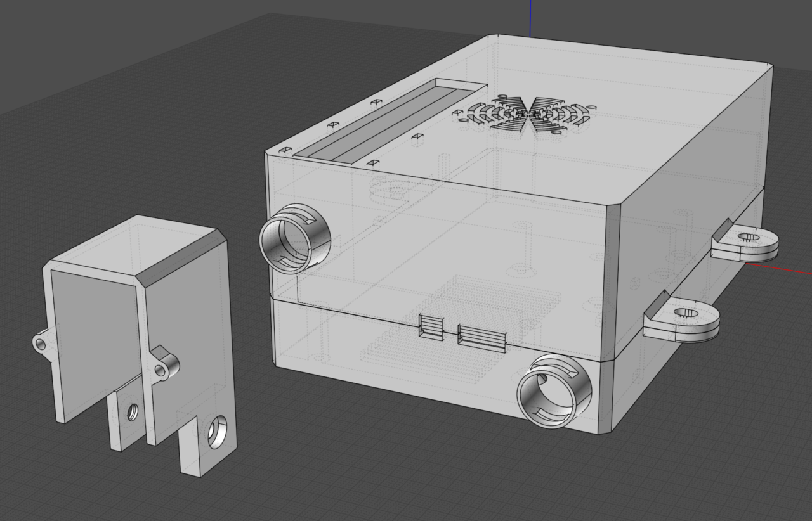Select the round cable port on the base corner
This screenshot has height=521, width=812.
(x=554, y=391)
